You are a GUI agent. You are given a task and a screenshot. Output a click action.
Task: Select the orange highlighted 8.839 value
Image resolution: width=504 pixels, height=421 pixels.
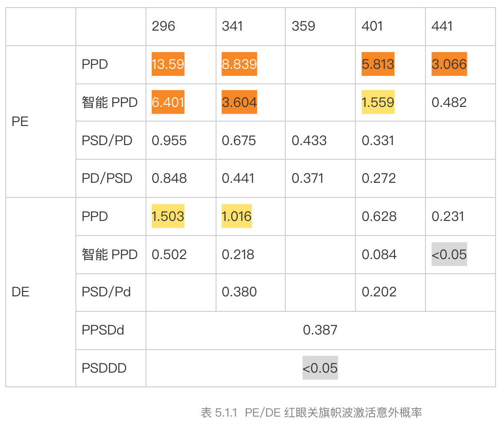[x=239, y=64]
